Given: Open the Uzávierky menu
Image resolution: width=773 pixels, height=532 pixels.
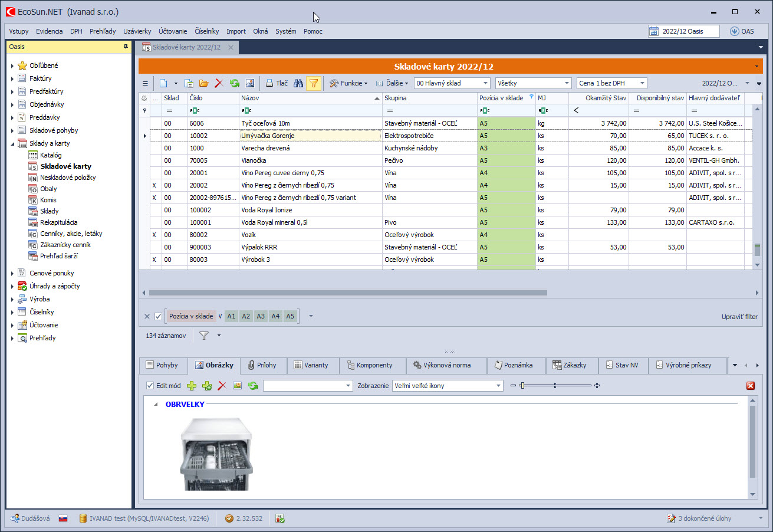Looking at the screenshot, I should [137, 31].
